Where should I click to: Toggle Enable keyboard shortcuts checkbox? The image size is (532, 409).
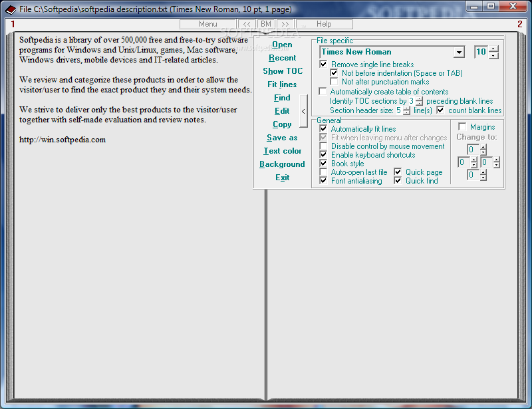click(x=323, y=155)
